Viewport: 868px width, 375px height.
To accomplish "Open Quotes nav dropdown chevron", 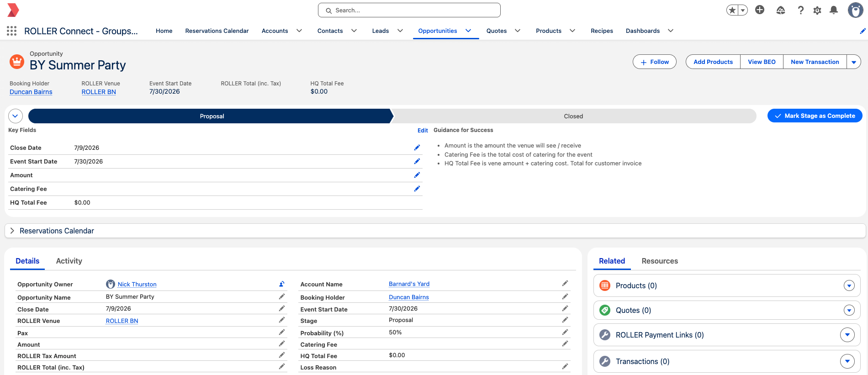I will click(518, 31).
